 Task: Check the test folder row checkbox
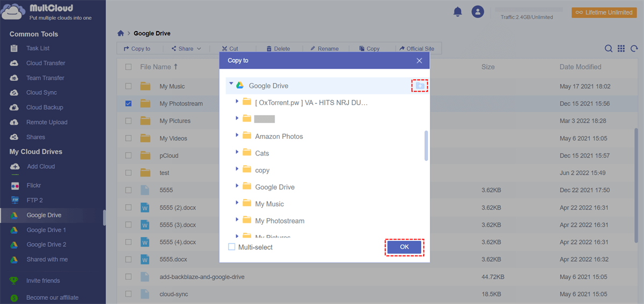128,173
